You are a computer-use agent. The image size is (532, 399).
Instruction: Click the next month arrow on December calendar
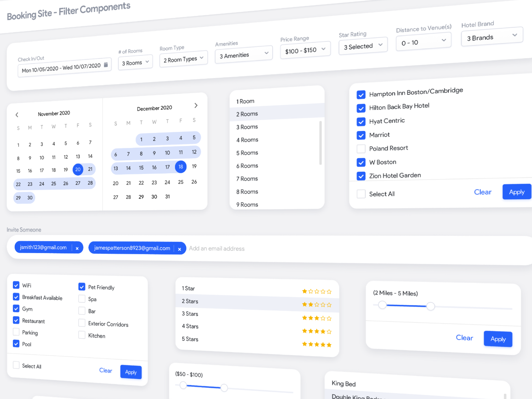click(x=196, y=105)
